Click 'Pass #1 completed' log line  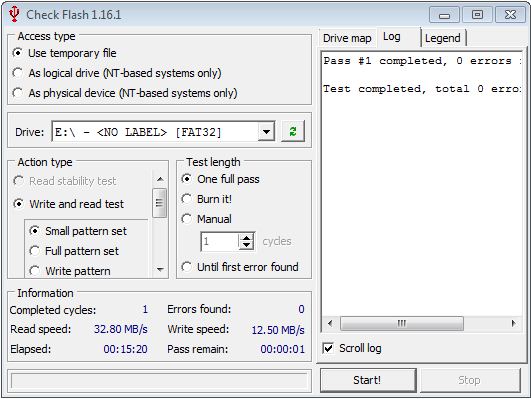point(422,61)
